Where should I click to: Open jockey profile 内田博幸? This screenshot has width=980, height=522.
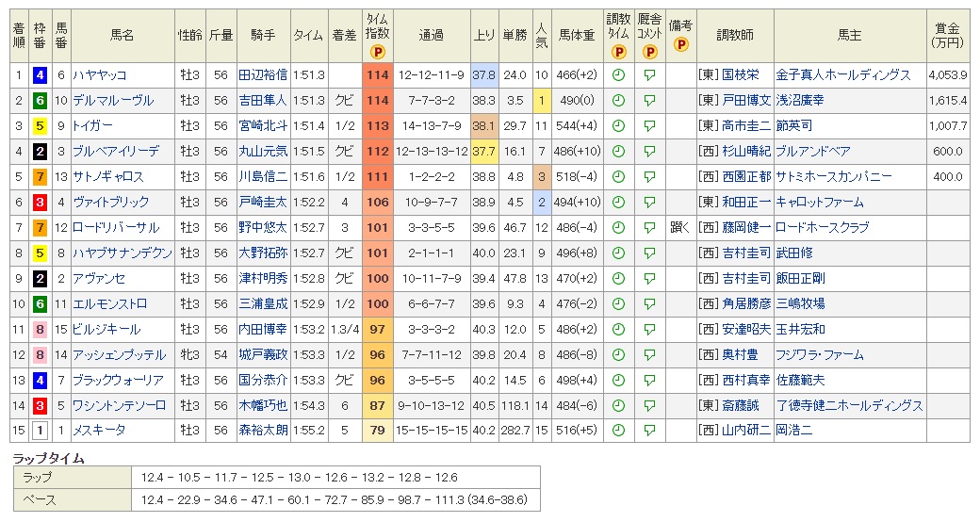click(x=263, y=330)
